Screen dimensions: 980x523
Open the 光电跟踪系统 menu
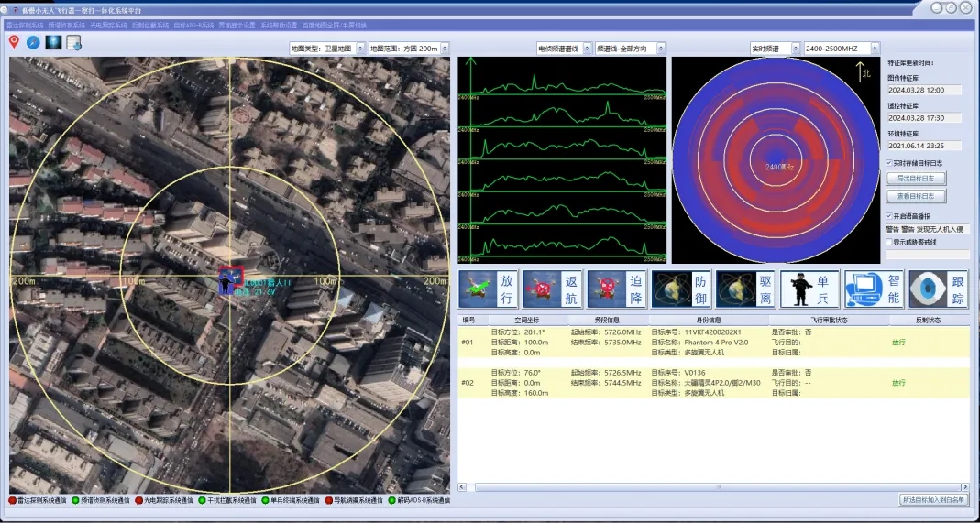tap(109, 26)
